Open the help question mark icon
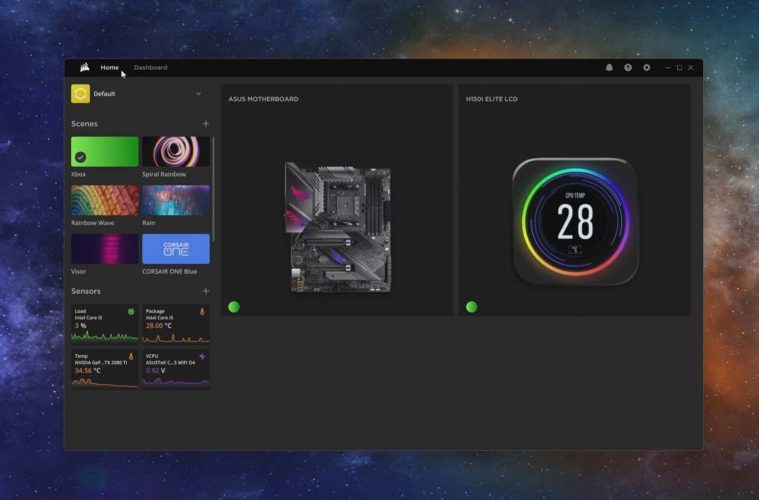Screen dimensions: 759x500 628,68
